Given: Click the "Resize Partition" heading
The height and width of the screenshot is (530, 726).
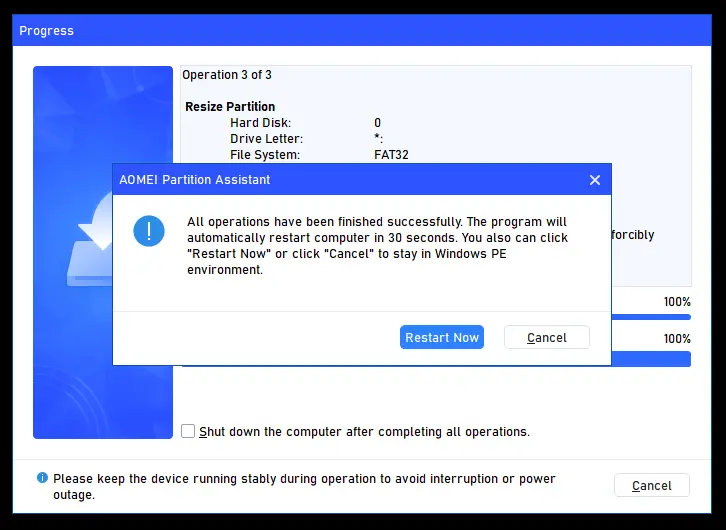Looking at the screenshot, I should (230, 106).
